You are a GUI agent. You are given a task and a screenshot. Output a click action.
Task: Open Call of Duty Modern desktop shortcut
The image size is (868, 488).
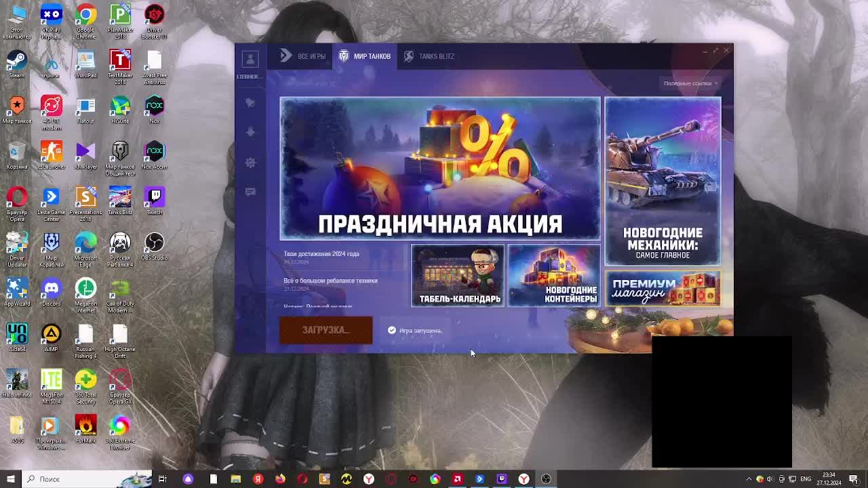coord(120,295)
